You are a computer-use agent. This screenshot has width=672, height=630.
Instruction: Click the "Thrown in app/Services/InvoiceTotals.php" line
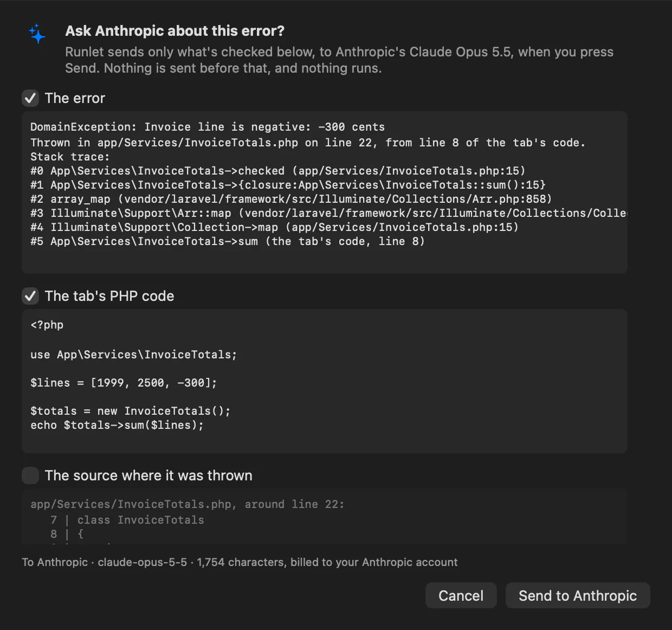(308, 143)
